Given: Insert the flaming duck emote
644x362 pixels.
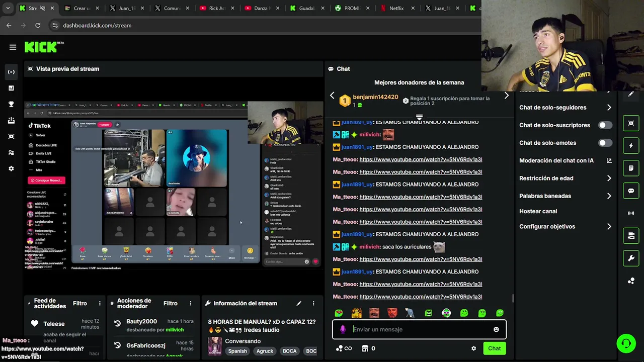Looking at the screenshot, I should pos(356,313).
